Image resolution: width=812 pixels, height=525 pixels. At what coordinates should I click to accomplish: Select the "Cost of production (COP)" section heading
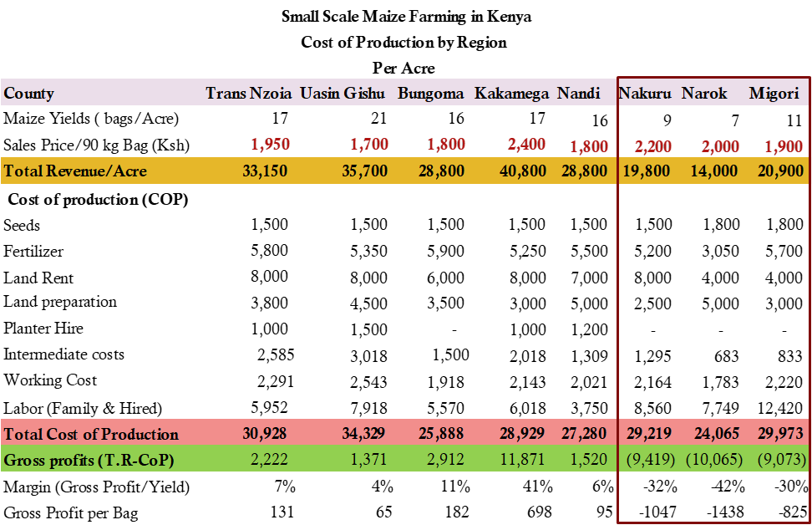98,200
